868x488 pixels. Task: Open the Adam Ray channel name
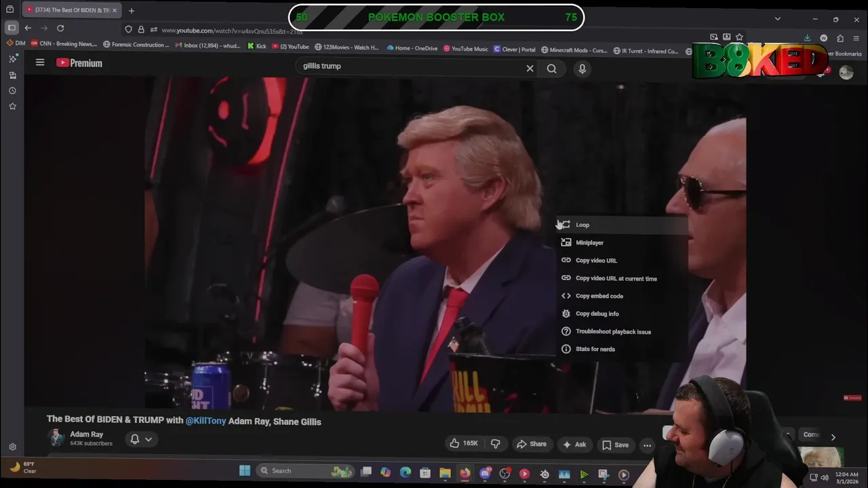point(87,434)
